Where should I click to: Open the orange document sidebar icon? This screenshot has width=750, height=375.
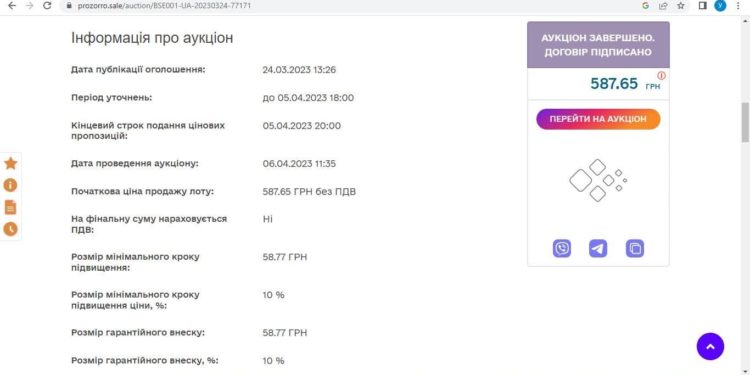click(11, 207)
